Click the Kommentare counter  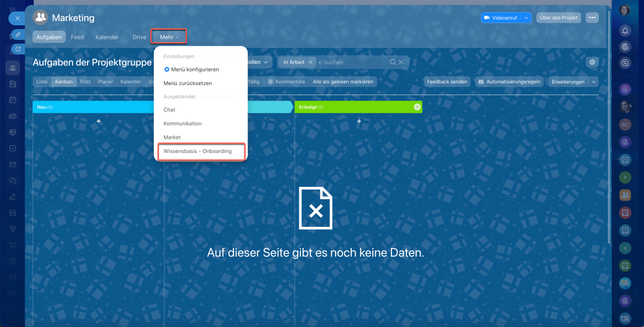(x=286, y=81)
